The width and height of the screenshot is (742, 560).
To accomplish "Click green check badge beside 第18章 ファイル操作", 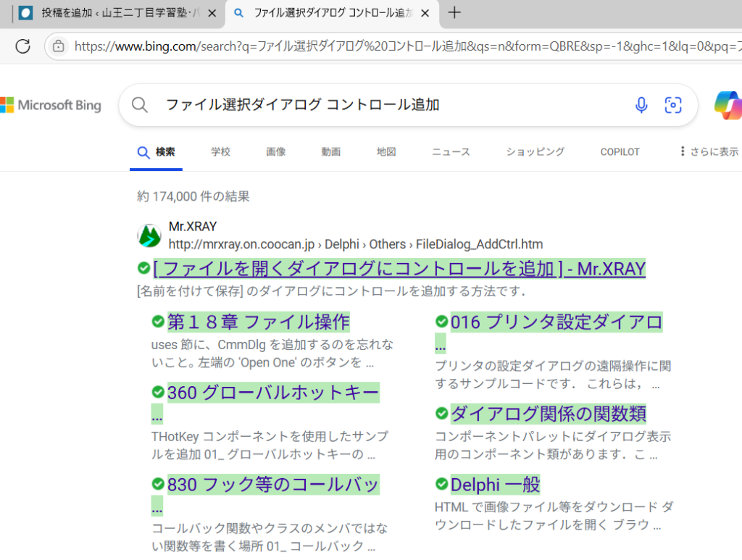I will pos(158,322).
